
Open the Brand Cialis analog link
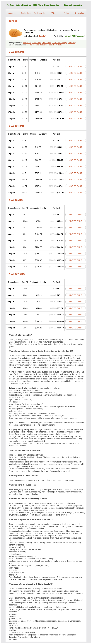36,43
